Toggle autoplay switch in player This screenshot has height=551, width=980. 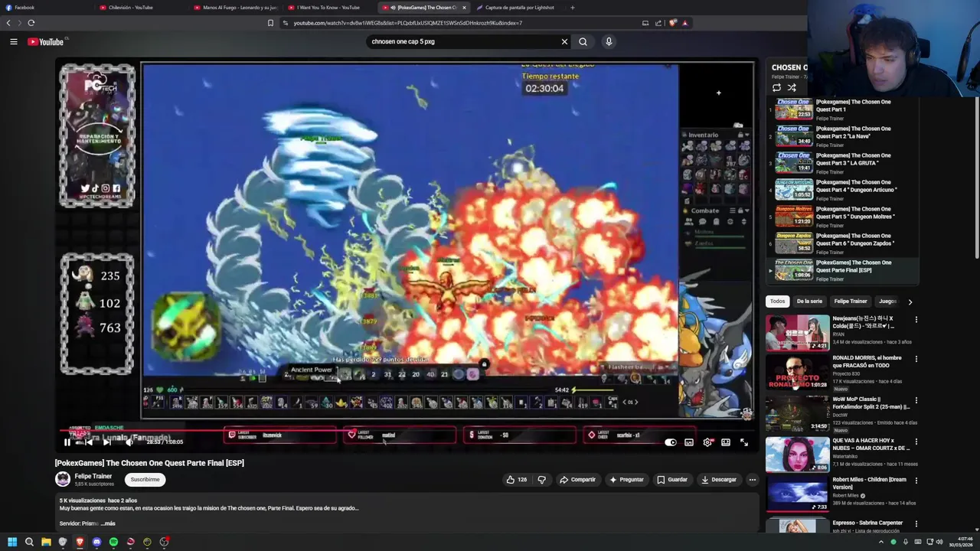click(671, 442)
